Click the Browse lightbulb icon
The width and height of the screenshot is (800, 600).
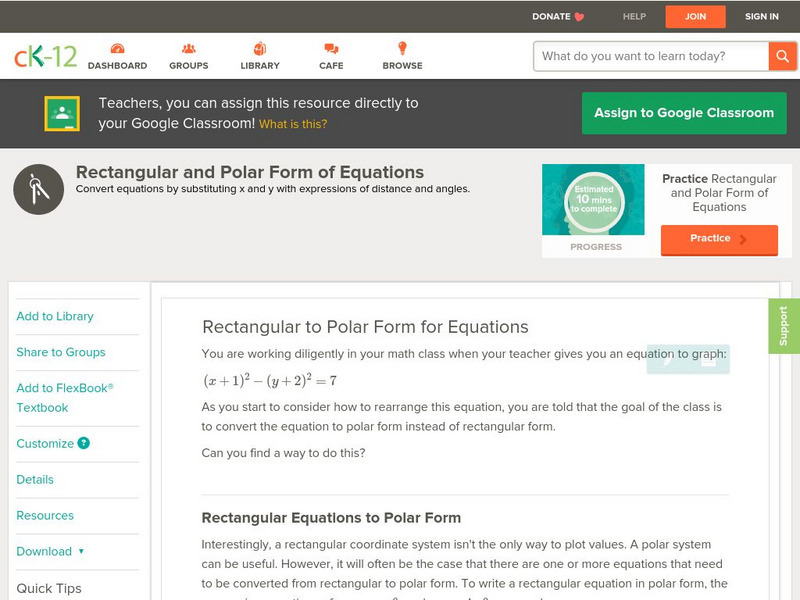pos(401,47)
